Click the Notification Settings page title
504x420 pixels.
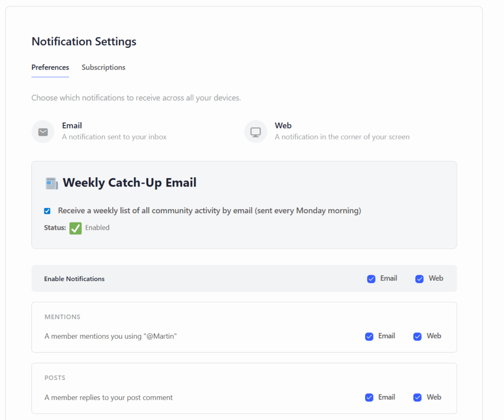84,41
